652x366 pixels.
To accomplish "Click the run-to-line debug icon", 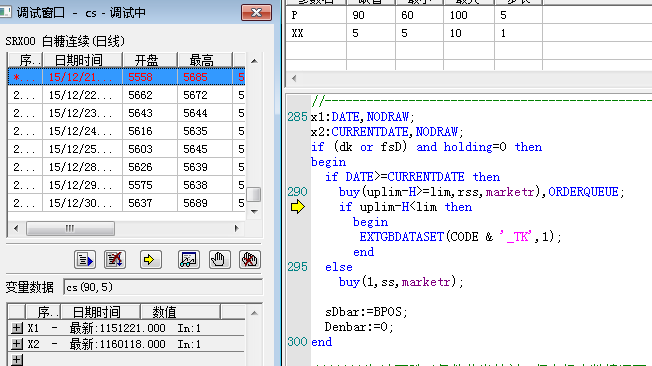I will pyautogui.click(x=85, y=260).
